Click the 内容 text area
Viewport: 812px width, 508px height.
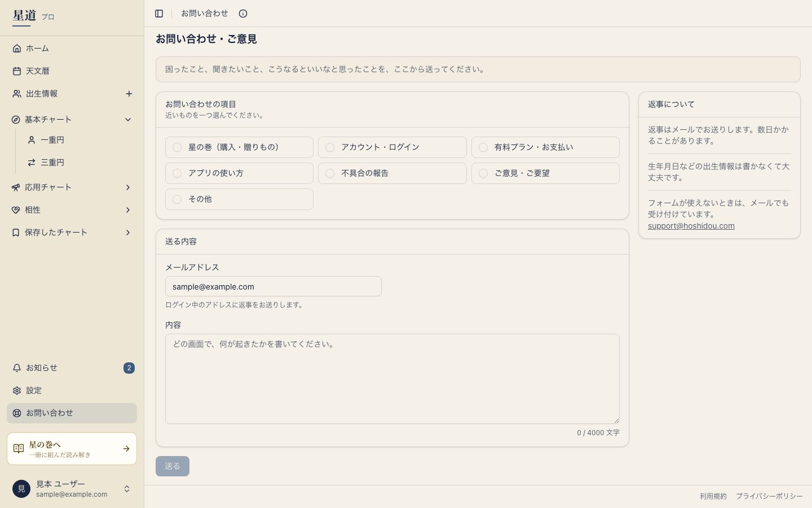click(392, 379)
